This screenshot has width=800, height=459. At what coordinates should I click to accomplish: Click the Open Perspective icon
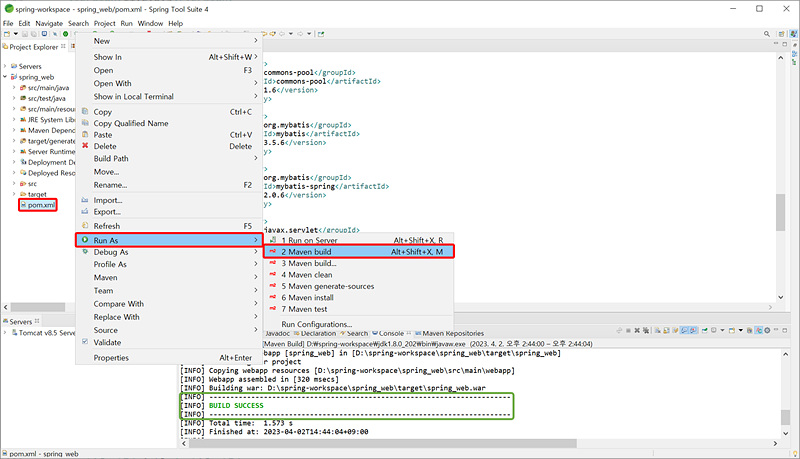781,34
